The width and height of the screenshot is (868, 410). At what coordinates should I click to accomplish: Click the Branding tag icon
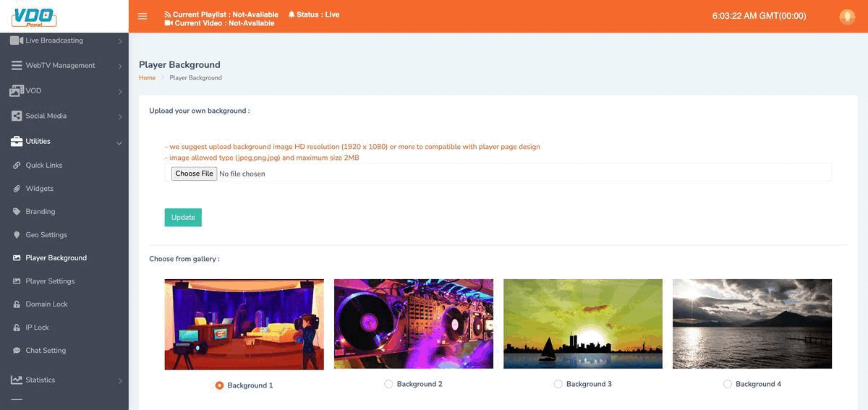pyautogui.click(x=17, y=212)
